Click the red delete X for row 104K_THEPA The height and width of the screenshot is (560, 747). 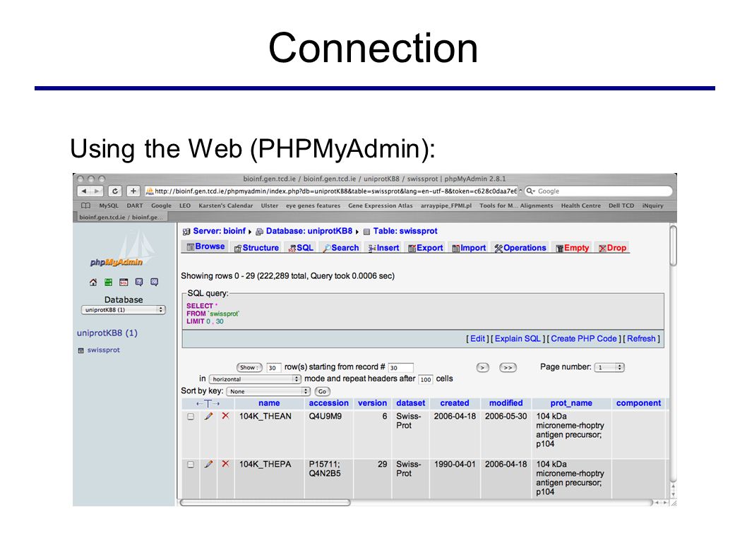point(225,464)
